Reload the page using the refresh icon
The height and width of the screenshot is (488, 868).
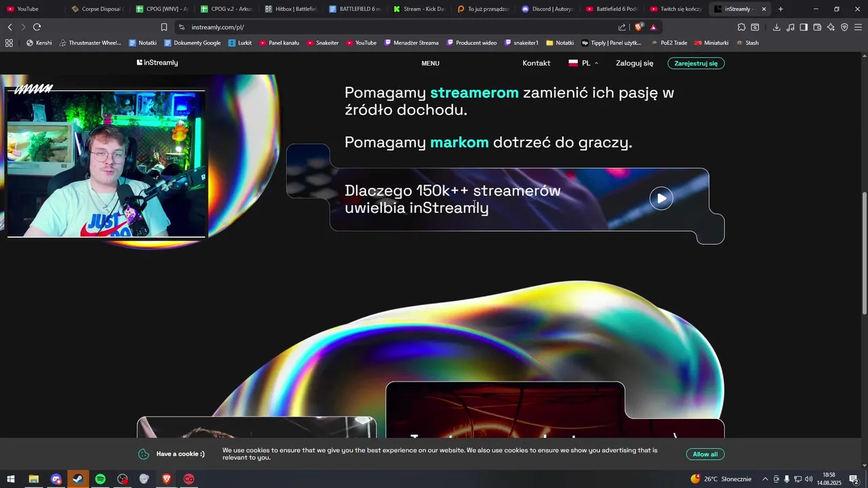coord(37,27)
